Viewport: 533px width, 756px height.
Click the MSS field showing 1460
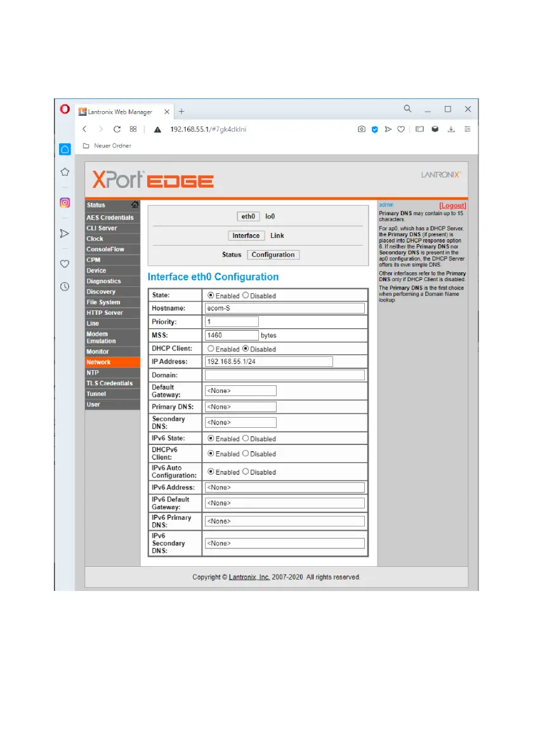pos(232,335)
